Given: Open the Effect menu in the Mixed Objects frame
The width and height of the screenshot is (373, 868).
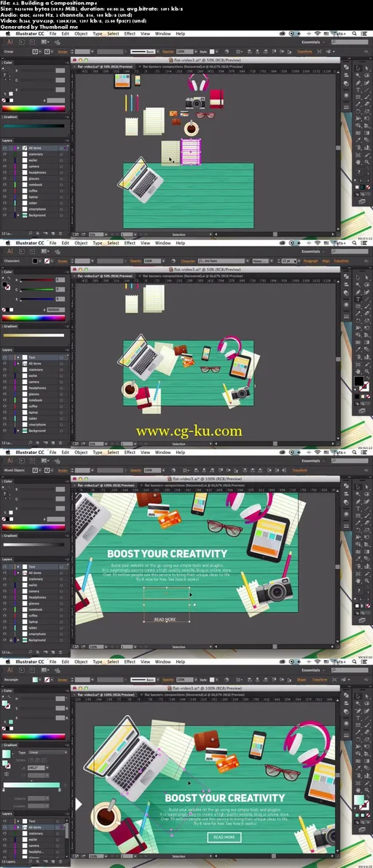Looking at the screenshot, I should coord(130,452).
